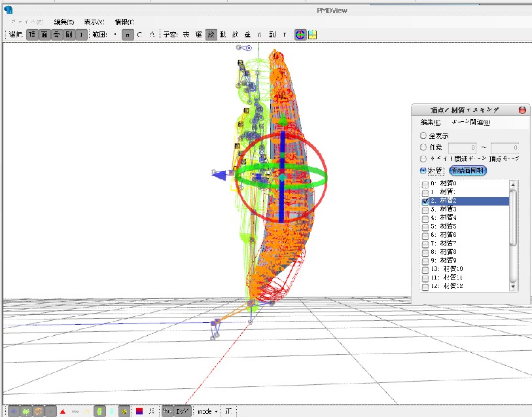Click the material list scroll-up arrow

513,184
